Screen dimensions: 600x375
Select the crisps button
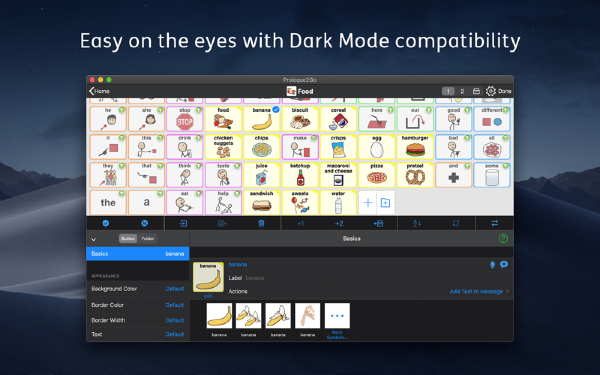[x=338, y=147]
